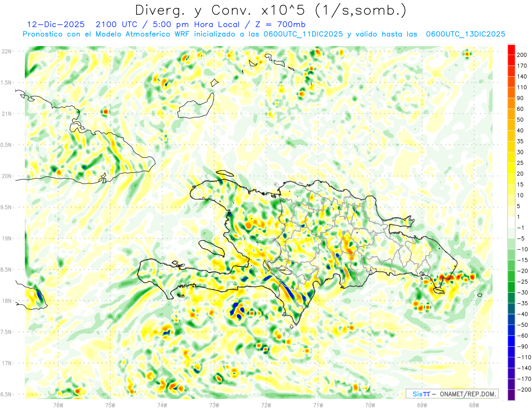Image resolution: width=532 pixels, height=411 pixels.
Task: Click the latitude label '0.5N'
Action: (7, 145)
